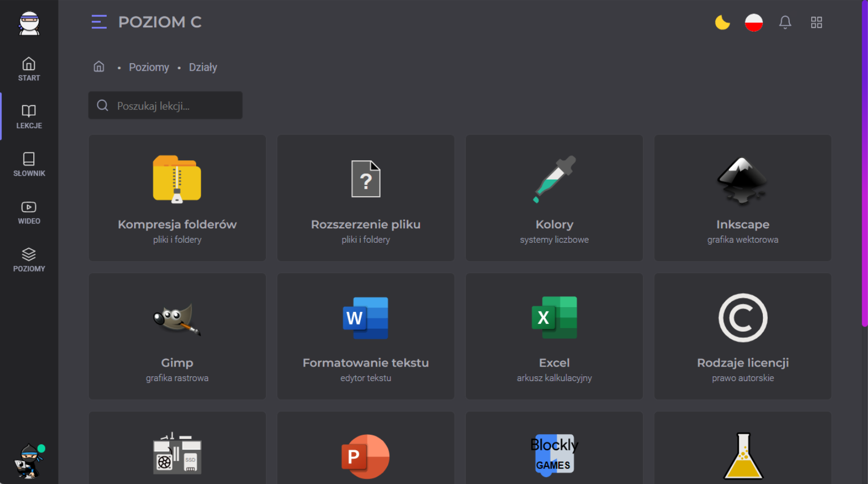Go to Działy breadcrumb link

(203, 67)
